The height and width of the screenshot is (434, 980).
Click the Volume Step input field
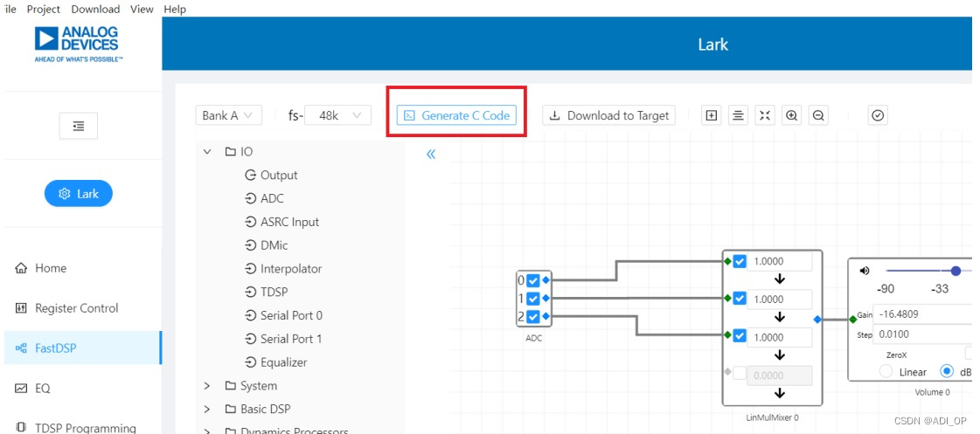[x=924, y=334]
